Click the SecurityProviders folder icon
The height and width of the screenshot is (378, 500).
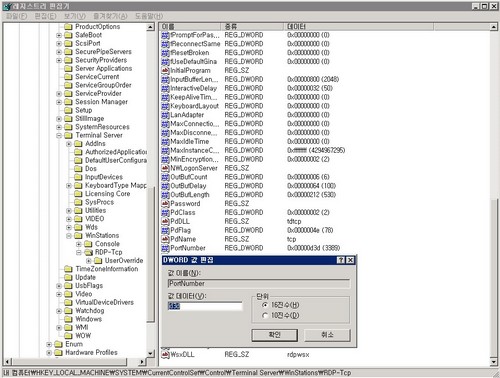(68, 60)
